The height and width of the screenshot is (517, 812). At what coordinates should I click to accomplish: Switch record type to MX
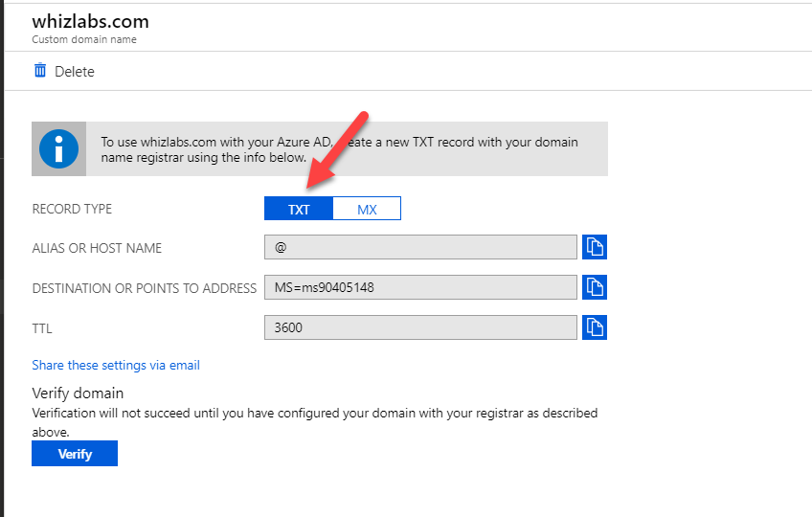367,209
